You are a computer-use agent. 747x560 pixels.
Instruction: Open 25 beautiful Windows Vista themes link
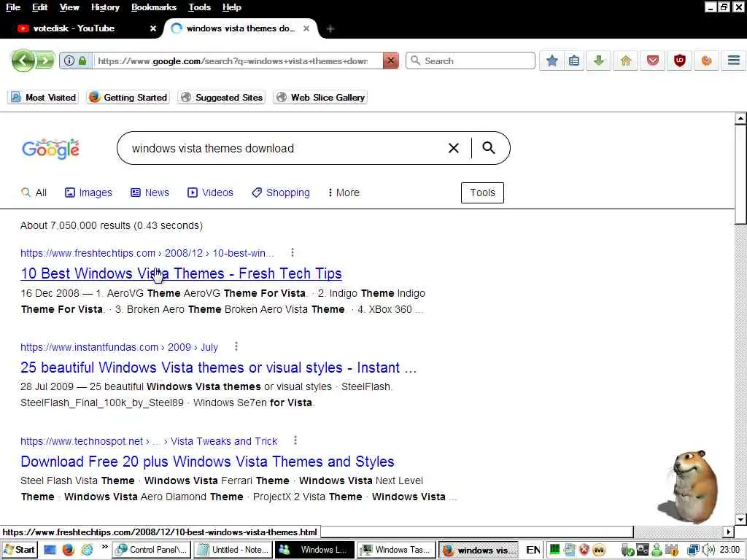[219, 367]
